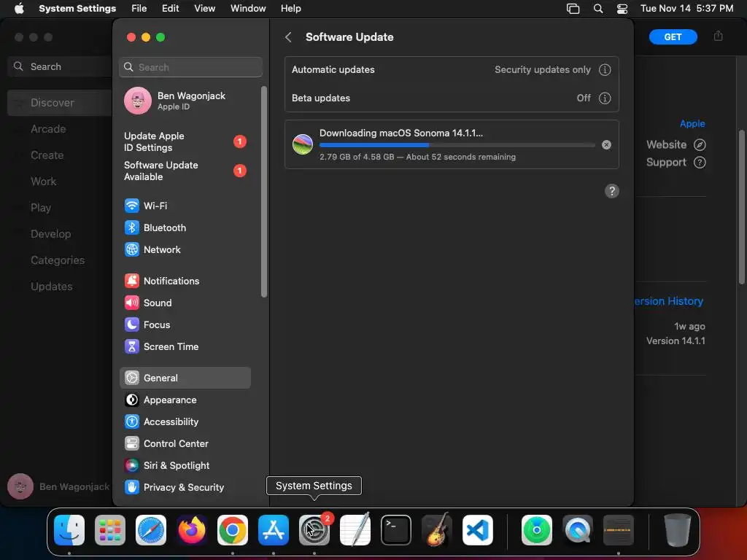Viewport: 747px width, 560px height.
Task: Click the System Settings search field
Action: click(190, 67)
